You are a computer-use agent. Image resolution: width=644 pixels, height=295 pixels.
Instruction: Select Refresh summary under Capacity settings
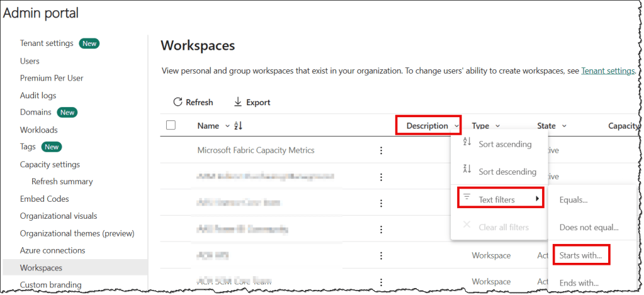click(62, 182)
